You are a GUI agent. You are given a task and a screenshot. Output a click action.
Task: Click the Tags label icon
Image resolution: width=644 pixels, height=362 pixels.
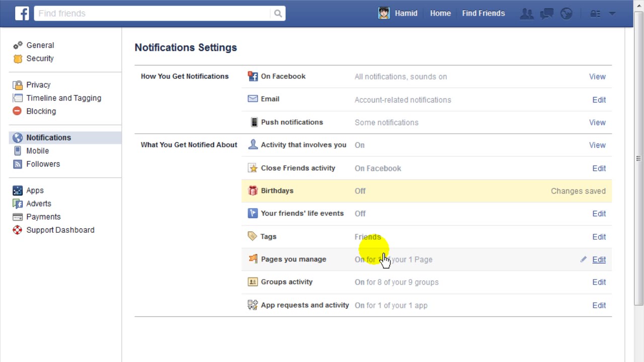253,236
